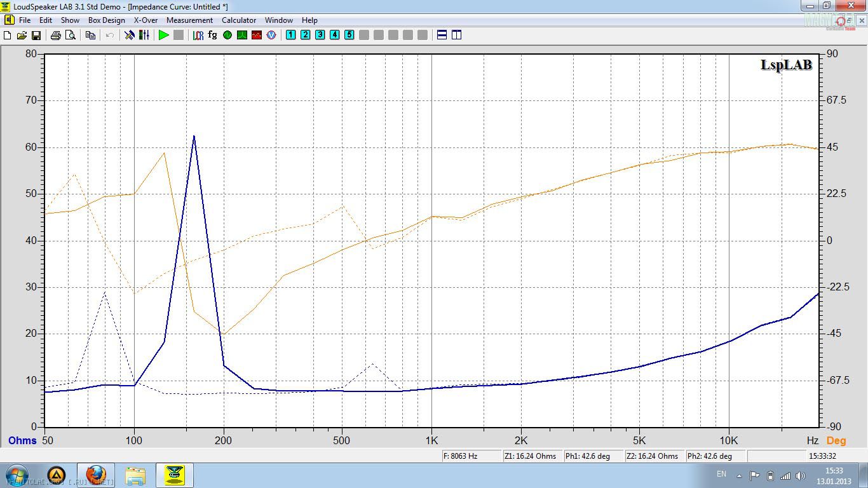Click the green square curve toolbar icon
Screen dimensions: 868x488
pyautogui.click(x=242, y=35)
